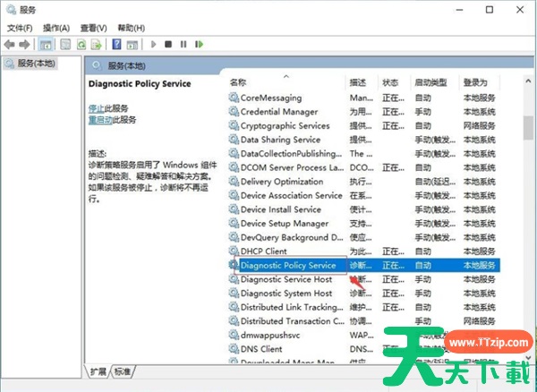Select the DNS Client service row
Viewport: 537px width, 392px height.
tap(364, 349)
